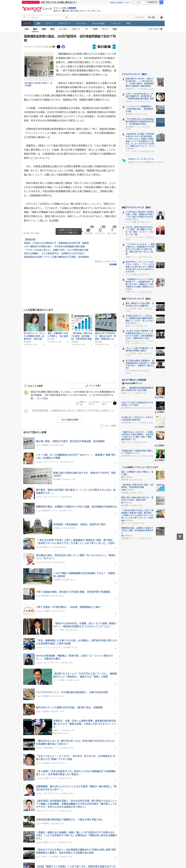Viewport: 186px width, 868px height.
Task: Open the トップ tab
Action: click(27, 24)
